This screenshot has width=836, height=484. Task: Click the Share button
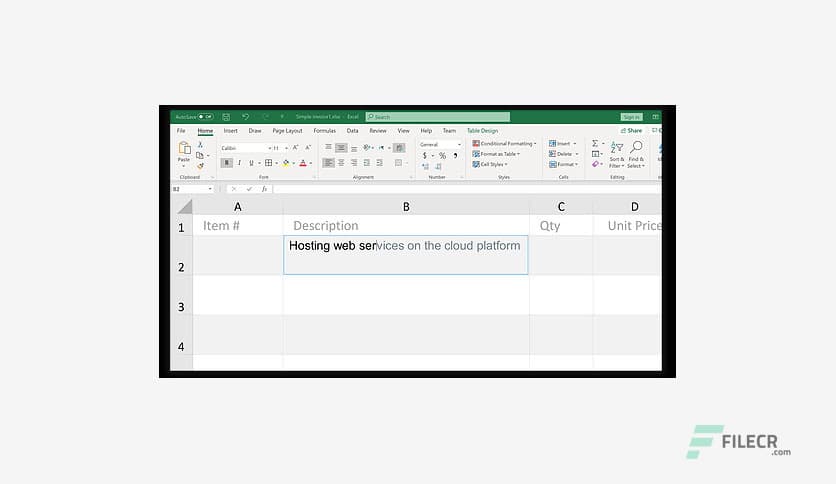click(632, 131)
